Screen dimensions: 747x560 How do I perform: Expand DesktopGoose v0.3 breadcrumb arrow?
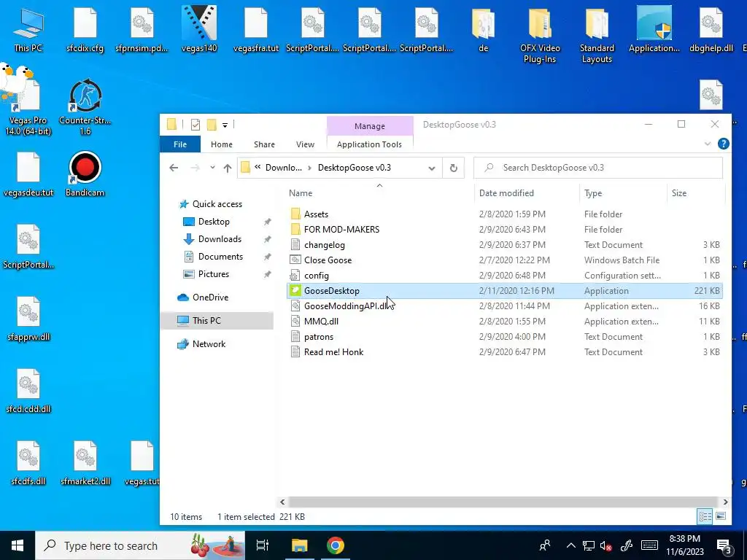[x=309, y=168]
